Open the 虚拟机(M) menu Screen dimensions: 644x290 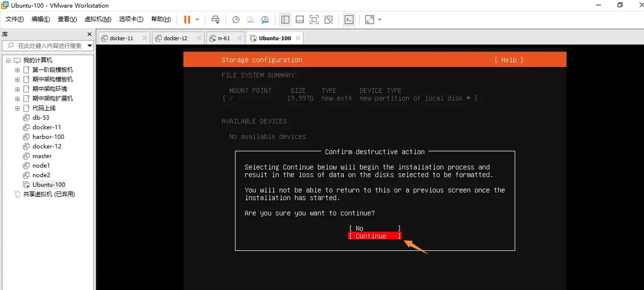pyautogui.click(x=98, y=19)
